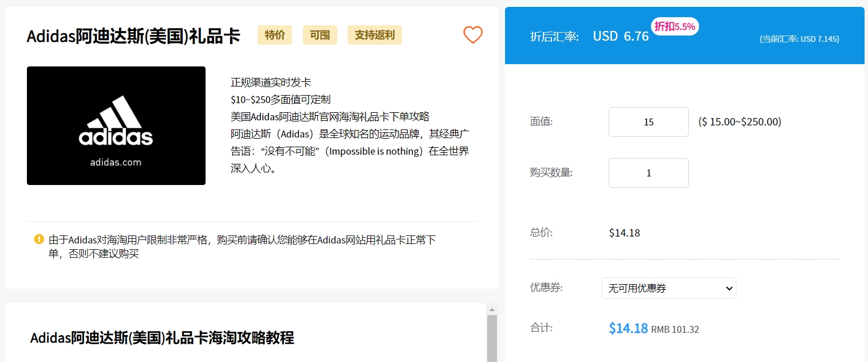The image size is (868, 362).
Task: Click the 当前汇率: USD 7.145 text
Action: tap(799, 39)
